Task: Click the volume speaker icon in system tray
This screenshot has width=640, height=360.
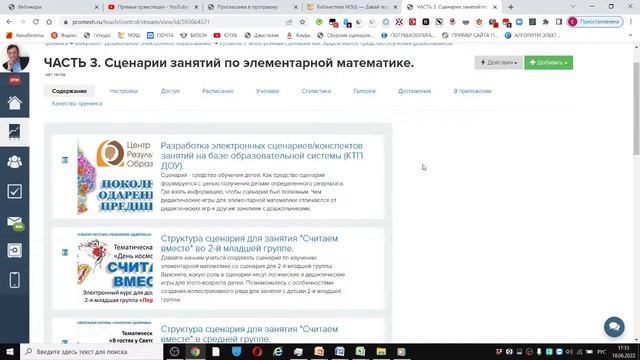Action: click(x=569, y=351)
